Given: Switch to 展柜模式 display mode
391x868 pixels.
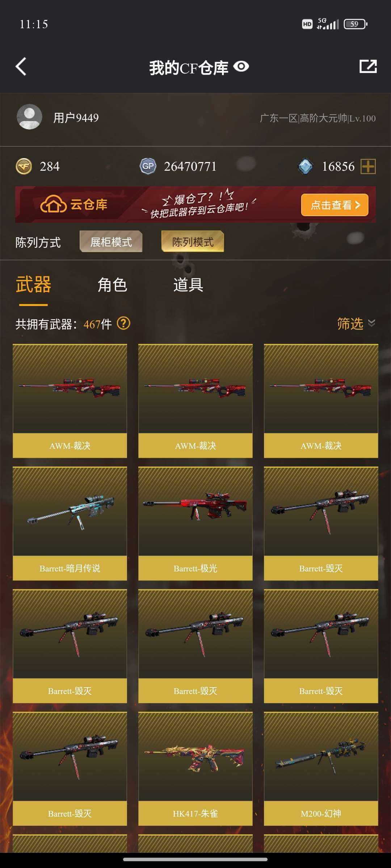Looking at the screenshot, I should point(111,242).
